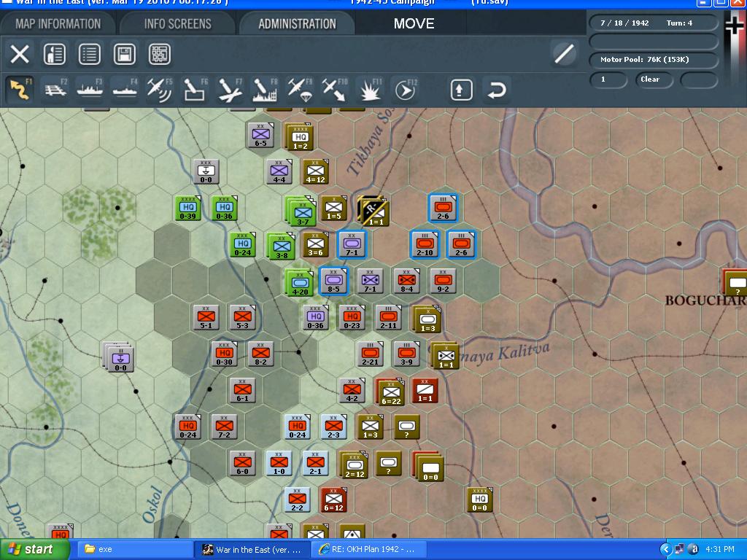Image resolution: width=747 pixels, height=560 pixels.
Task: Click the empty button beside Clear
Action: [x=698, y=79]
